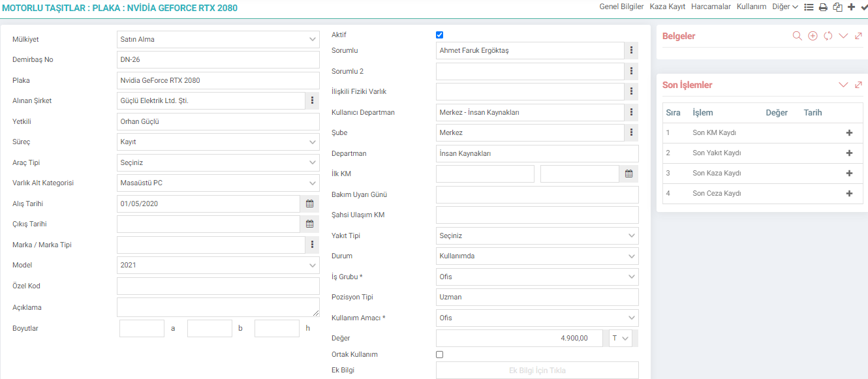
Task: Click into the Plaka field
Action: click(218, 80)
